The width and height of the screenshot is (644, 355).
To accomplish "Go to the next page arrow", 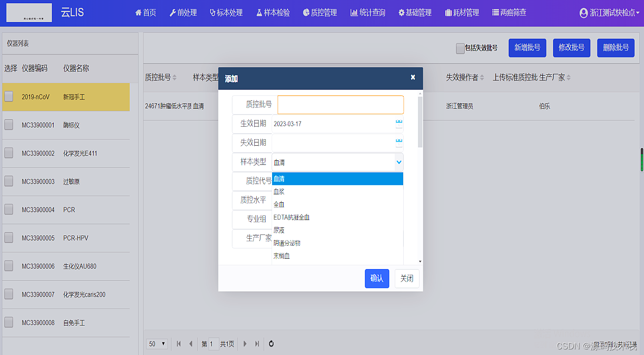I will click(x=245, y=344).
